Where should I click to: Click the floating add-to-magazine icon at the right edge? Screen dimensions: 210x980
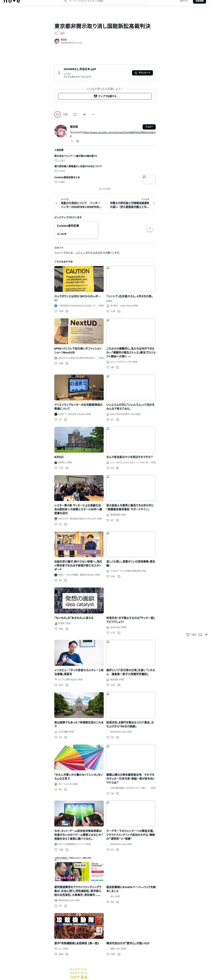[x=200, y=635]
